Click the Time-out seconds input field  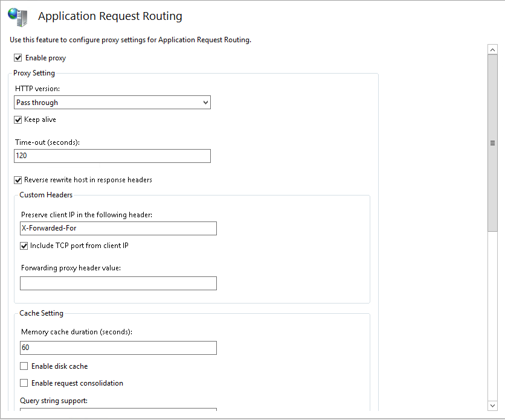[x=112, y=156]
